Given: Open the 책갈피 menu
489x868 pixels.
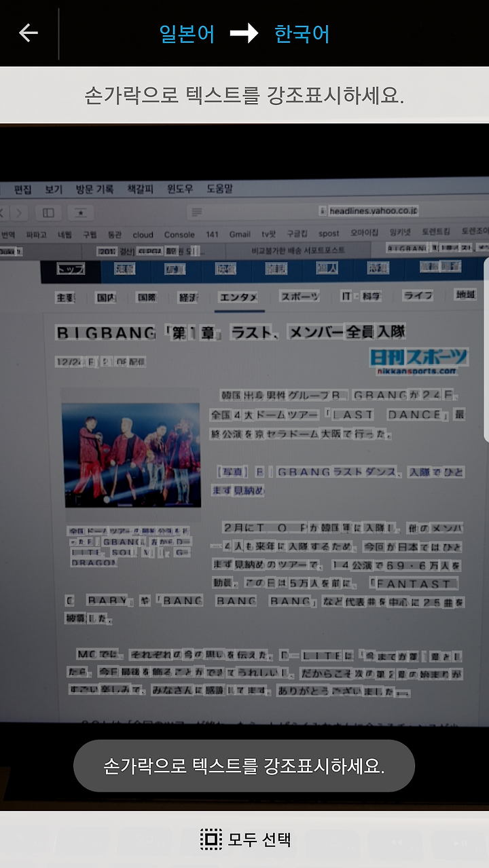Looking at the screenshot, I should 140,189.
